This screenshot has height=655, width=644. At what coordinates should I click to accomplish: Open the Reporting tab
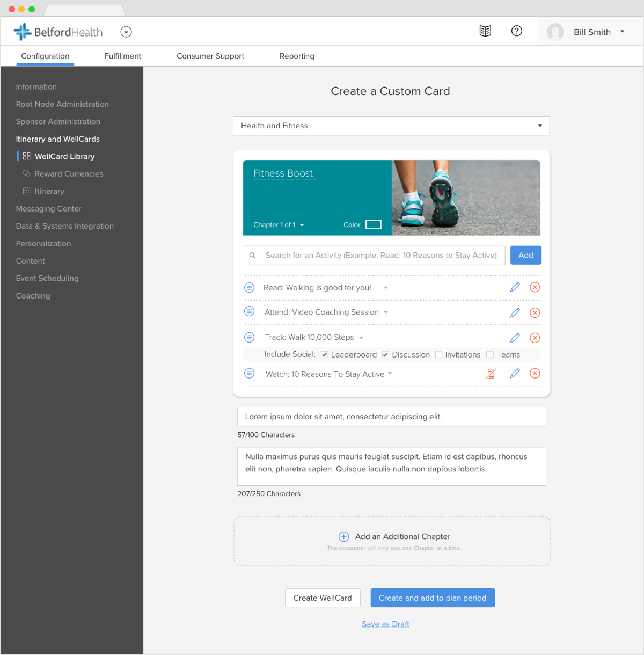coord(297,56)
